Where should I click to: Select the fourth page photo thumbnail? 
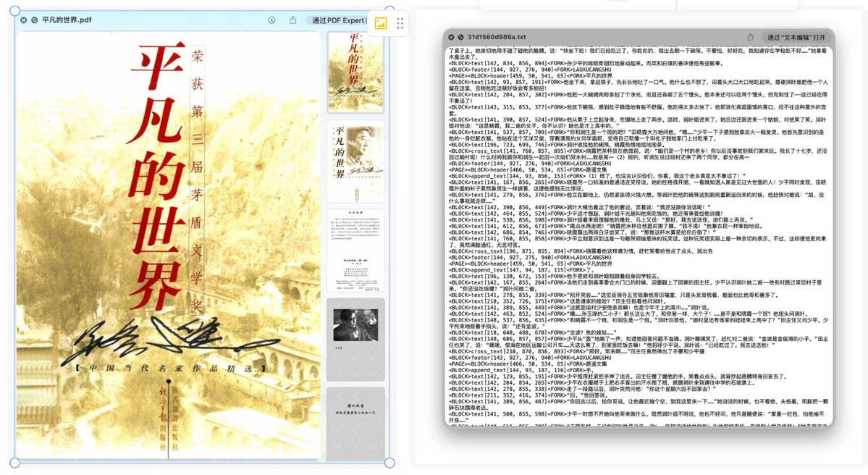pyautogui.click(x=355, y=340)
